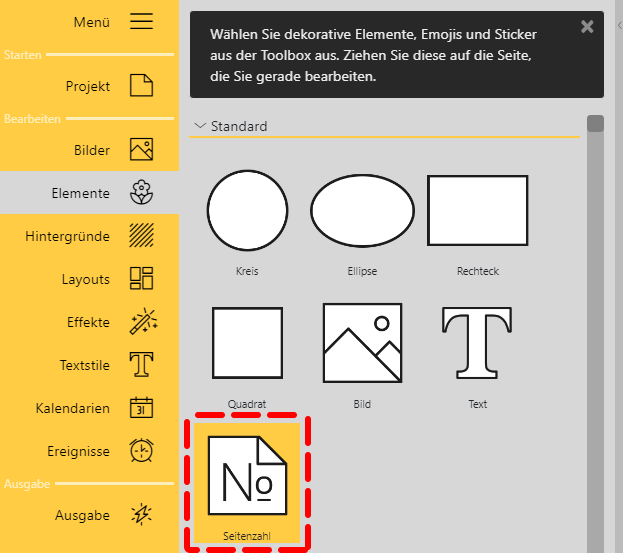Open the Bilder picture icon
The width and height of the screenshot is (623, 553).
pos(141,149)
